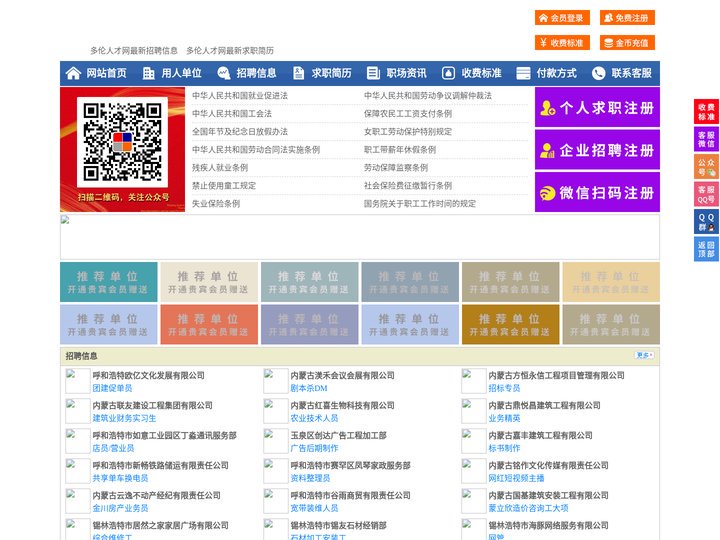Click the QR code banner image
This screenshot has height=540, width=720.
(x=123, y=150)
